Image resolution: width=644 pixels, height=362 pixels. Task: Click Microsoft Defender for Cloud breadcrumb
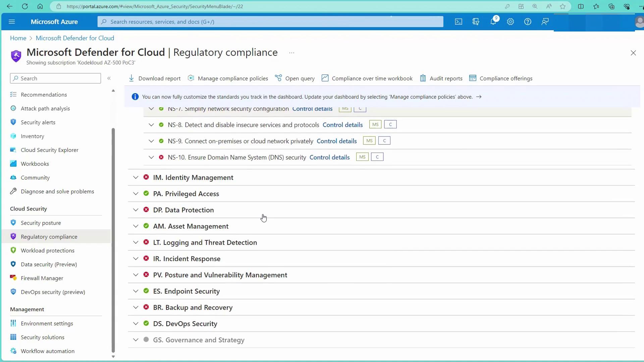point(75,38)
